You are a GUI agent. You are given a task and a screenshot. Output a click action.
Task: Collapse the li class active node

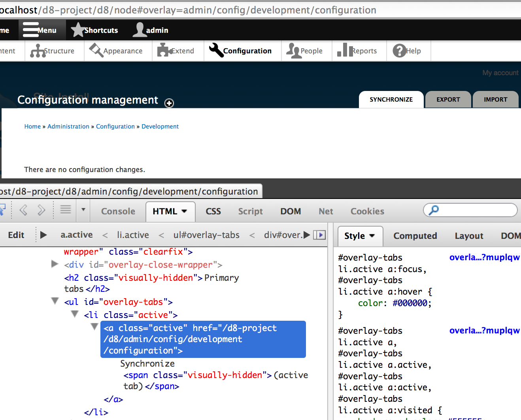(x=75, y=314)
